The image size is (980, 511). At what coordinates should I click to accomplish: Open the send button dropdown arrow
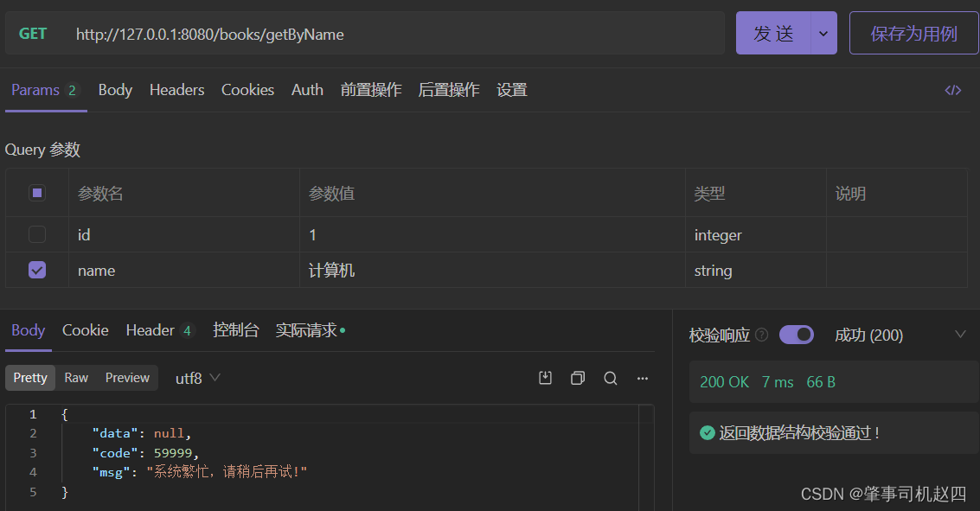coord(823,34)
